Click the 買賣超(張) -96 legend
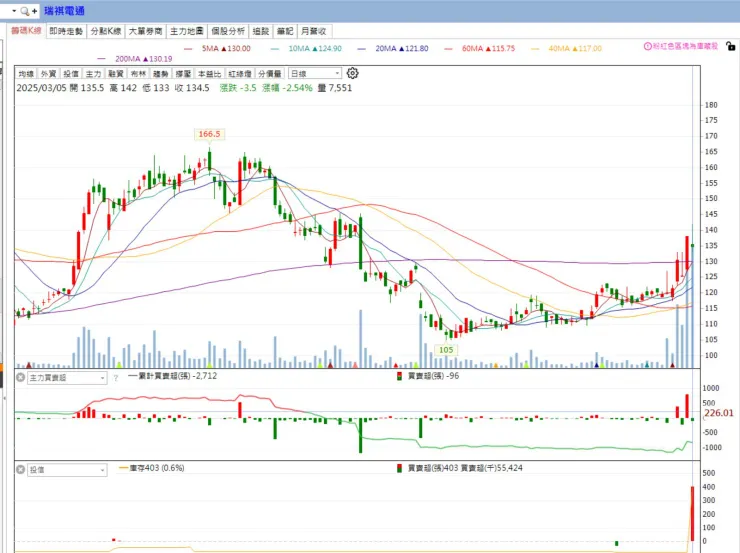Viewport: 740px width, 553px height. [429, 376]
